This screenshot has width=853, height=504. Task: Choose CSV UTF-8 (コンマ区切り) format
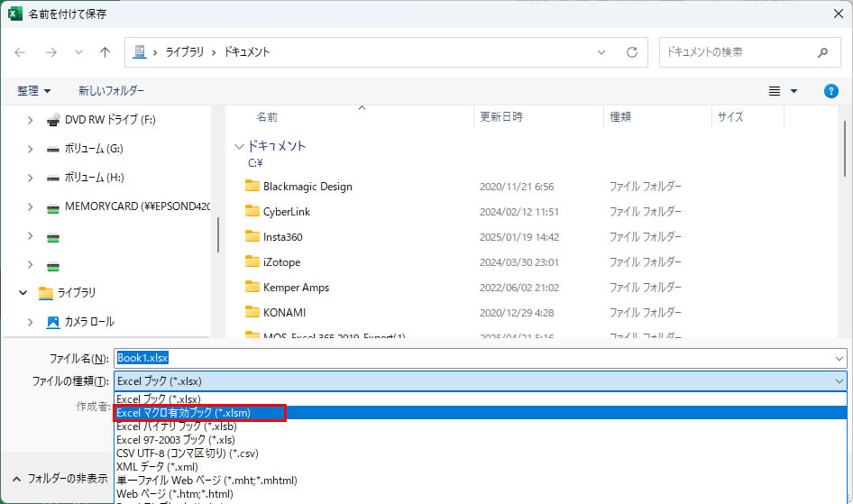pyautogui.click(x=481, y=454)
